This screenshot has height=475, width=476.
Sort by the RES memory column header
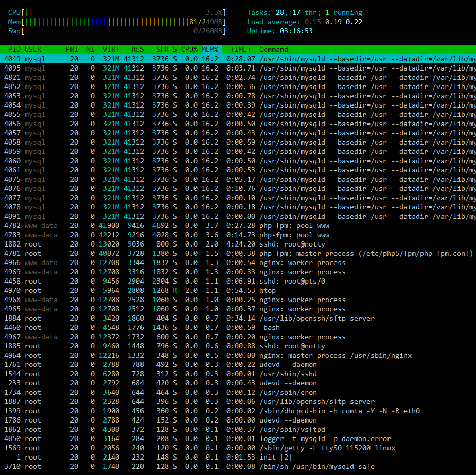pyautogui.click(x=137, y=49)
